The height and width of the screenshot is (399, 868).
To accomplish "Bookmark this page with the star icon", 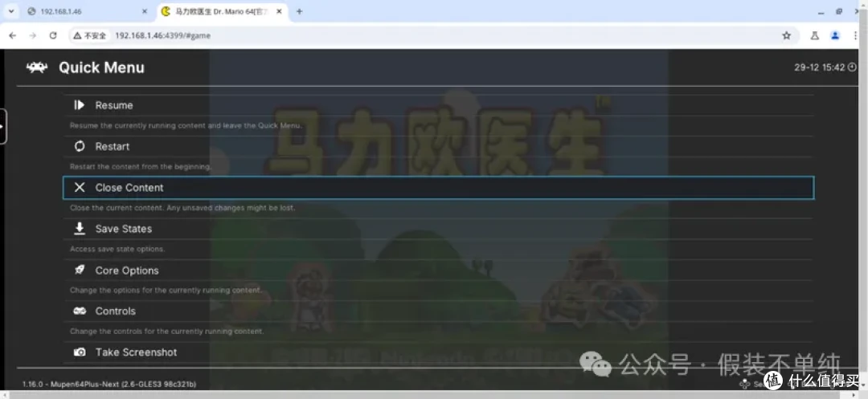I will coord(786,35).
